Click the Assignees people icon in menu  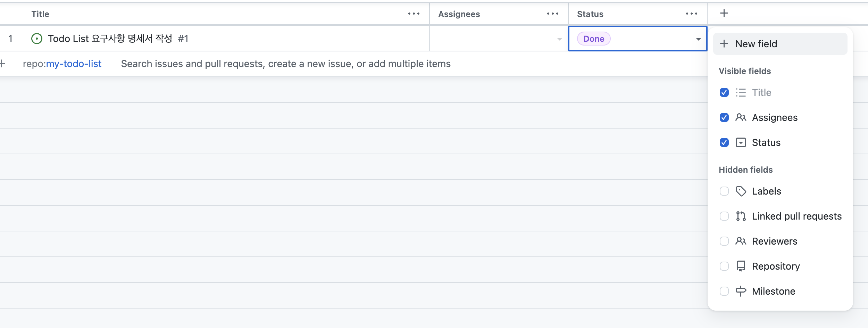(x=741, y=118)
